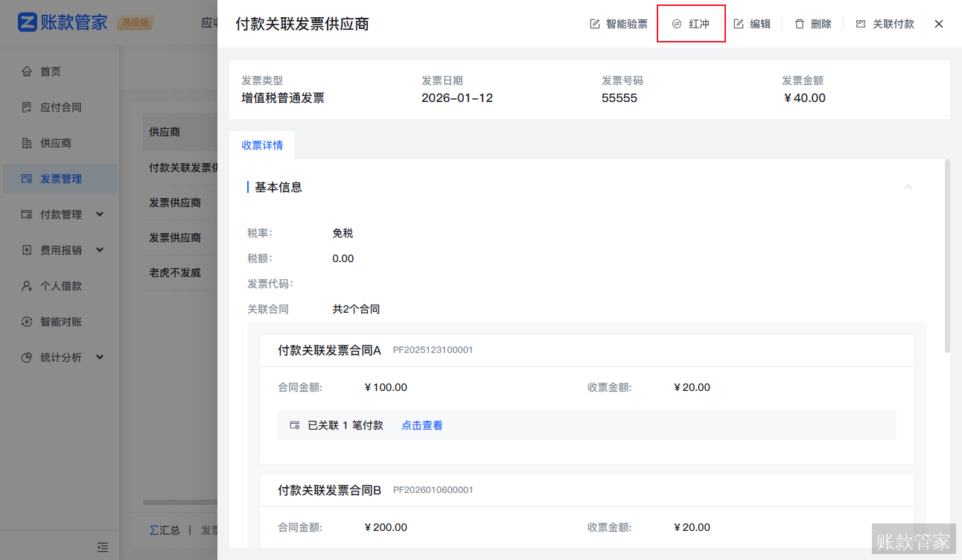Click the 红冲 (red reversal) icon
962x560 pixels.
click(x=691, y=23)
